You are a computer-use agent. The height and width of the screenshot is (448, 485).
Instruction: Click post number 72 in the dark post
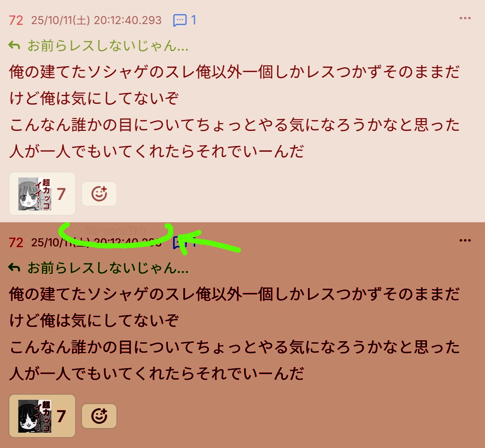point(16,242)
